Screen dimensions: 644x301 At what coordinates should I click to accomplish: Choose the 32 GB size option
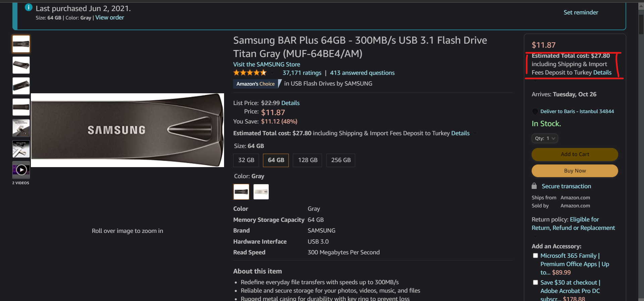coord(246,160)
